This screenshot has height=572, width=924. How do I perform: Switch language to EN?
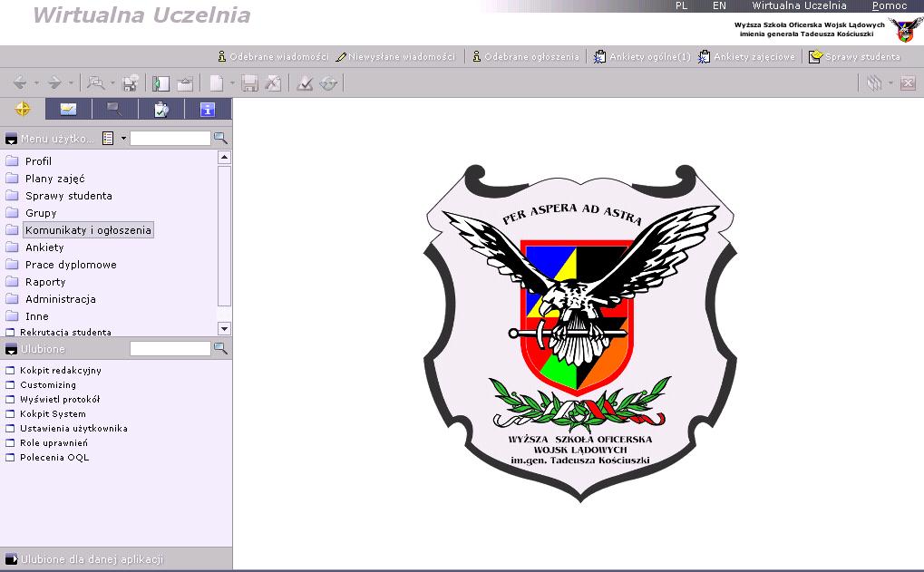click(719, 5)
